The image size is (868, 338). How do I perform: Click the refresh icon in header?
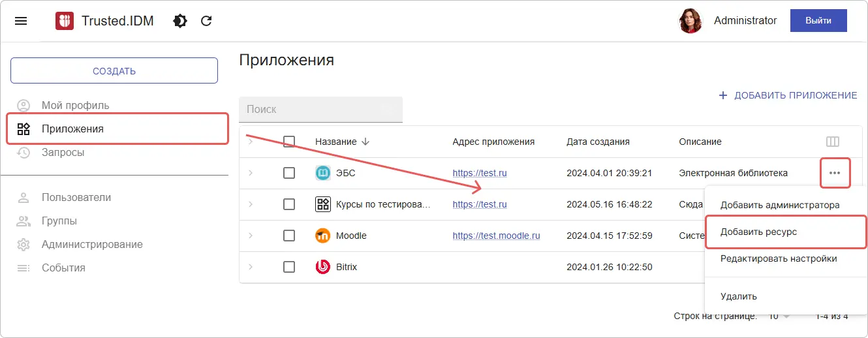pyautogui.click(x=206, y=21)
